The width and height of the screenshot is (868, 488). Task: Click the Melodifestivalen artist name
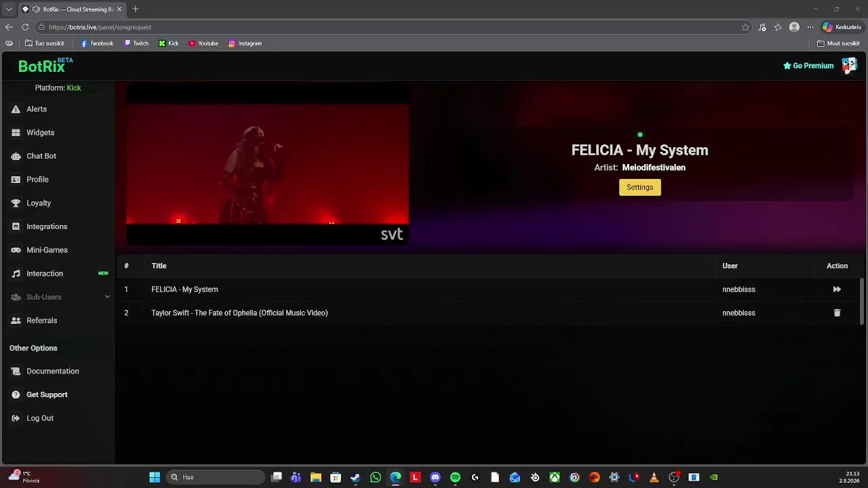654,167
